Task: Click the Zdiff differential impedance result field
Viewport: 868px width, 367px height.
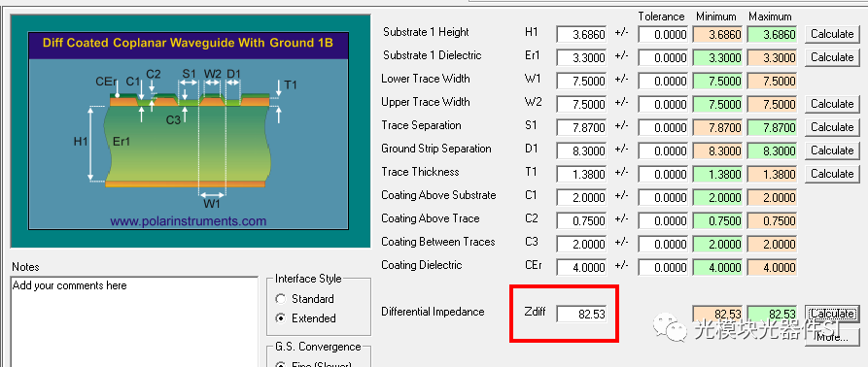Action: 582,314
